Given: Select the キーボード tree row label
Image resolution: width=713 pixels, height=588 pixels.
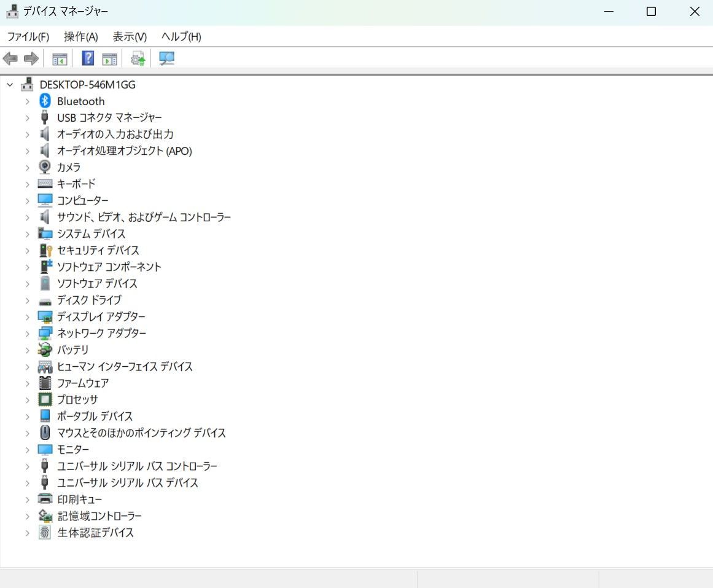Looking at the screenshot, I should point(76,184).
